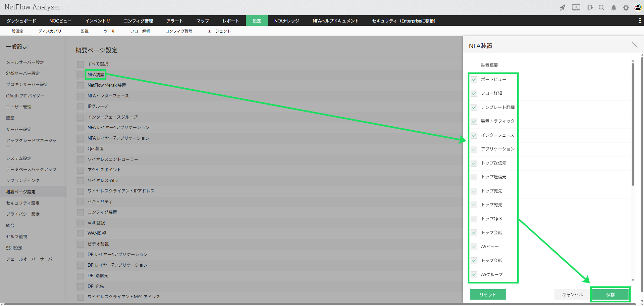
Task: Switch to ツール sub-tab
Action: pos(109,31)
